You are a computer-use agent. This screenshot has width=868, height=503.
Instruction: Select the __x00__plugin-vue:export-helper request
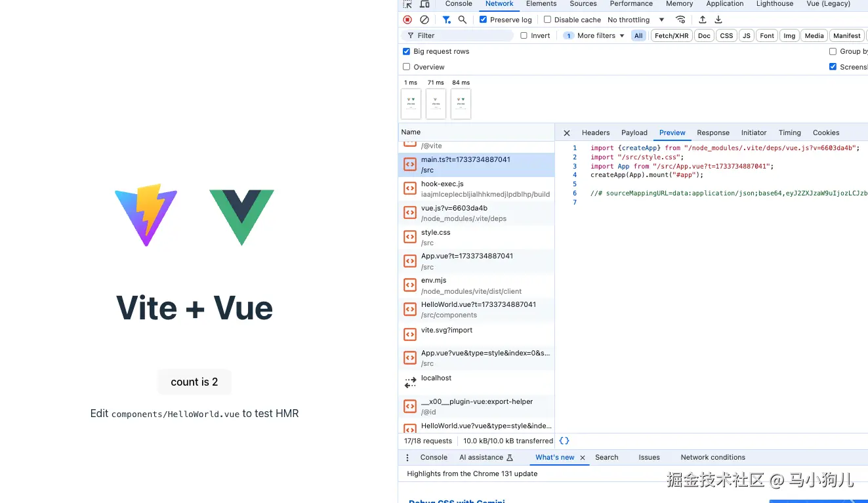tap(476, 407)
